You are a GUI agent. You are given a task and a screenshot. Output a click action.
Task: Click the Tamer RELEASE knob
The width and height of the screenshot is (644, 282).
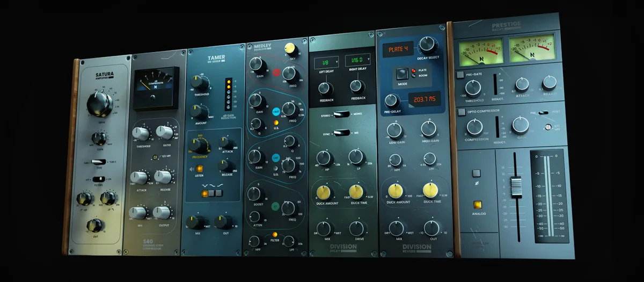[x=225, y=166]
